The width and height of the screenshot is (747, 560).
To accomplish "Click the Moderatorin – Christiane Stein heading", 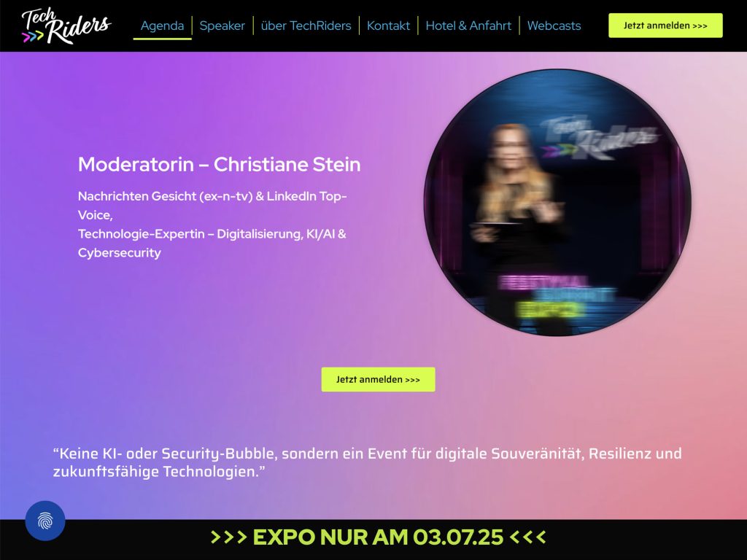I will click(219, 164).
